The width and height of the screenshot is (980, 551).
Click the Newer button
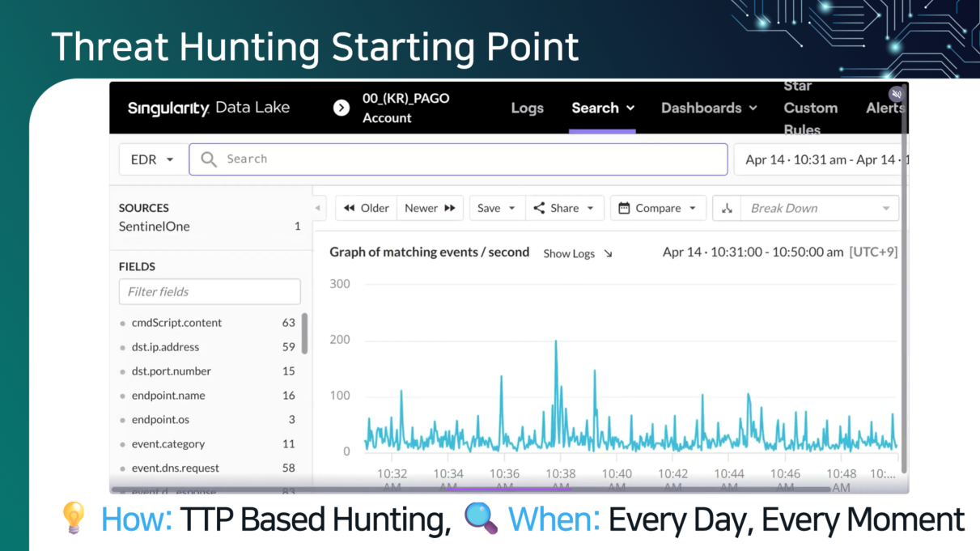[431, 208]
